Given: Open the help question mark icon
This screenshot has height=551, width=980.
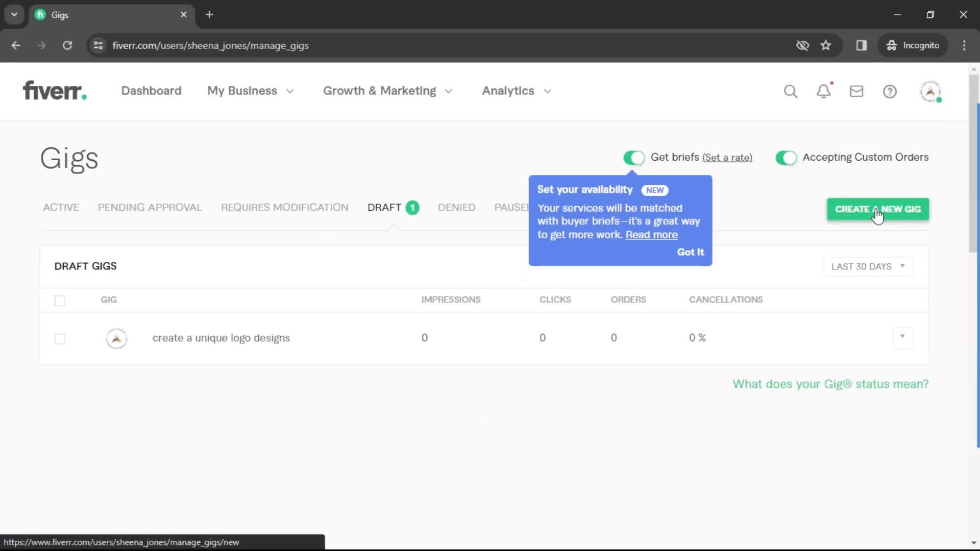Looking at the screenshot, I should (x=890, y=91).
